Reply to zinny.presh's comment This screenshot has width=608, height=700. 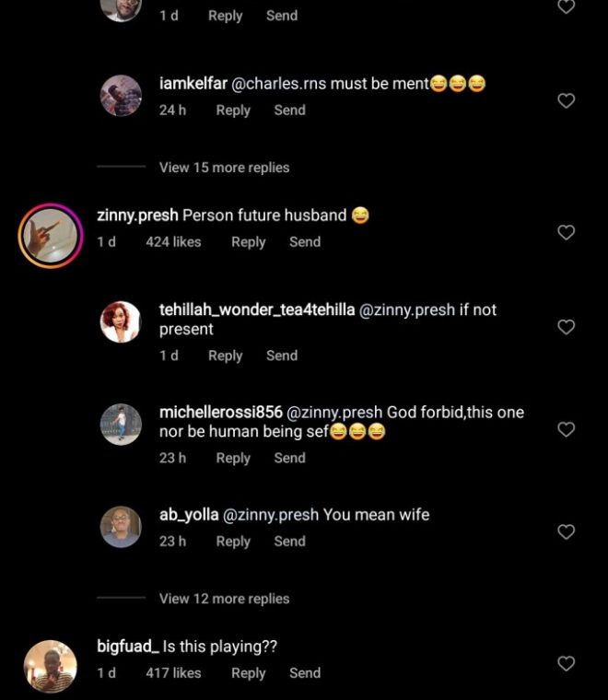point(248,242)
